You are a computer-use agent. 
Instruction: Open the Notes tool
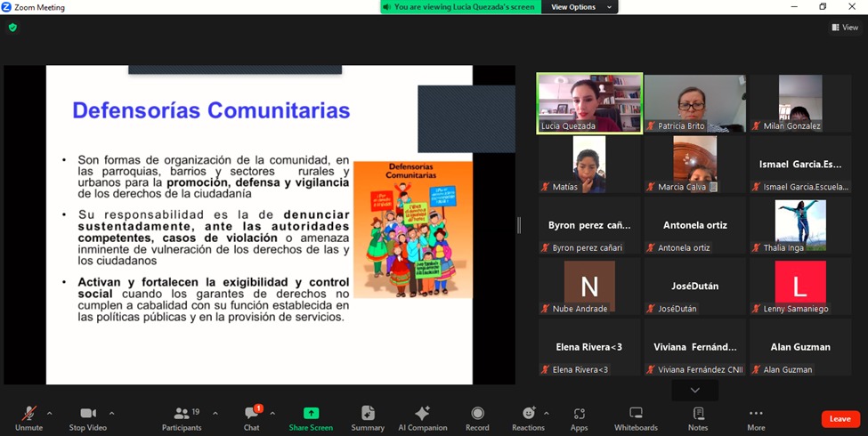click(698, 417)
